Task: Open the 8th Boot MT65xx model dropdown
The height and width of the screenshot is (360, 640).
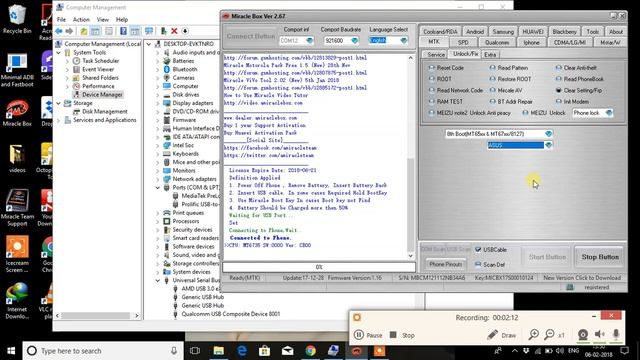Action: click(548, 134)
